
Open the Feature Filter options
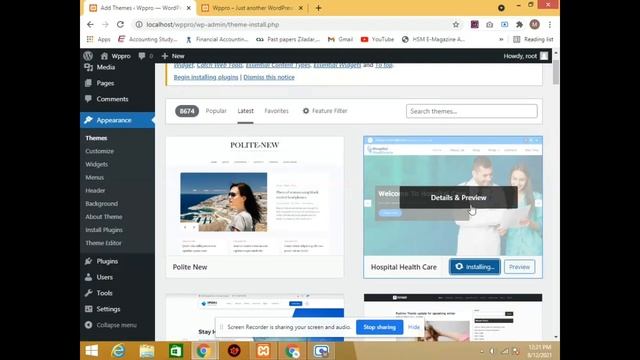[325, 111]
